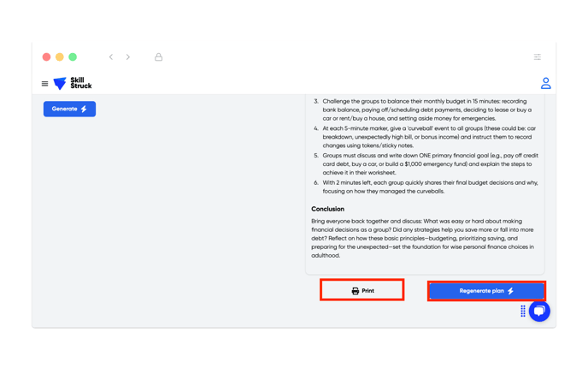Viewport: 588px width, 368px height.
Task: Click the chat widget drag handle dots
Action: 523,311
